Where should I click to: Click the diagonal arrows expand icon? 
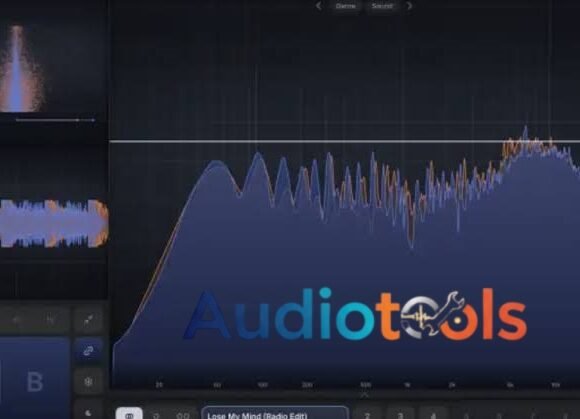coord(88,320)
